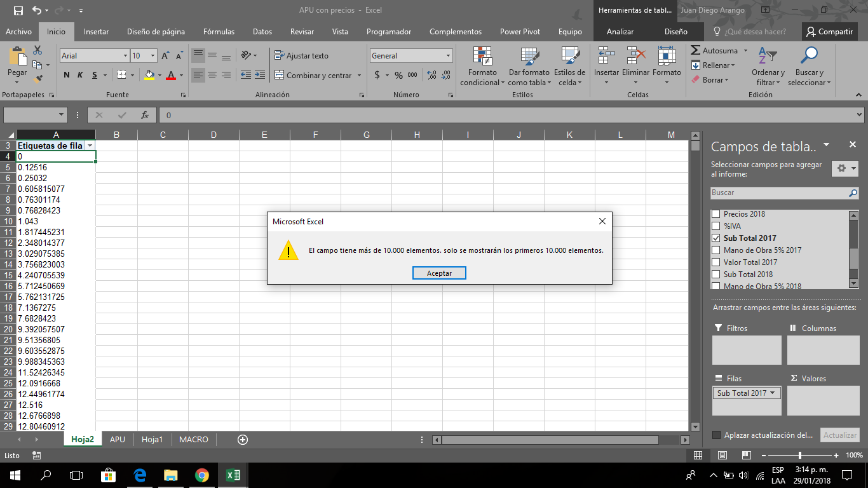The image size is (868, 488).
Task: Switch to the Analizar tab
Action: pyautogui.click(x=620, y=32)
